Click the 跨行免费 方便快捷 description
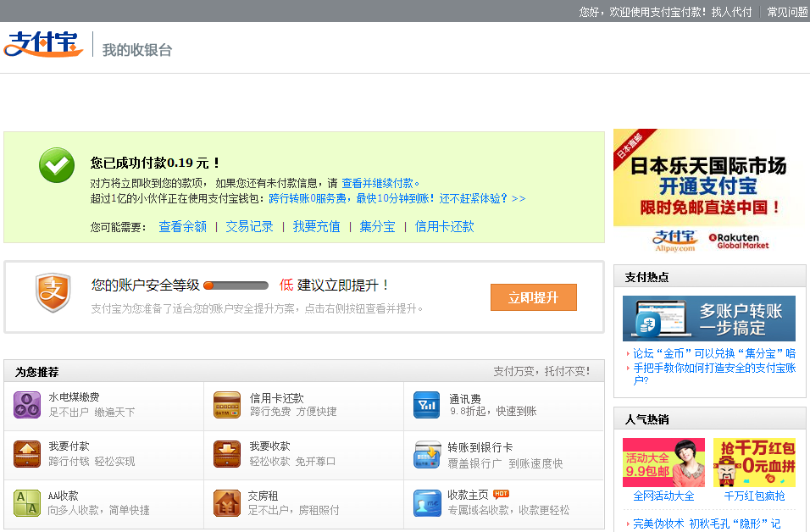 click(293, 412)
